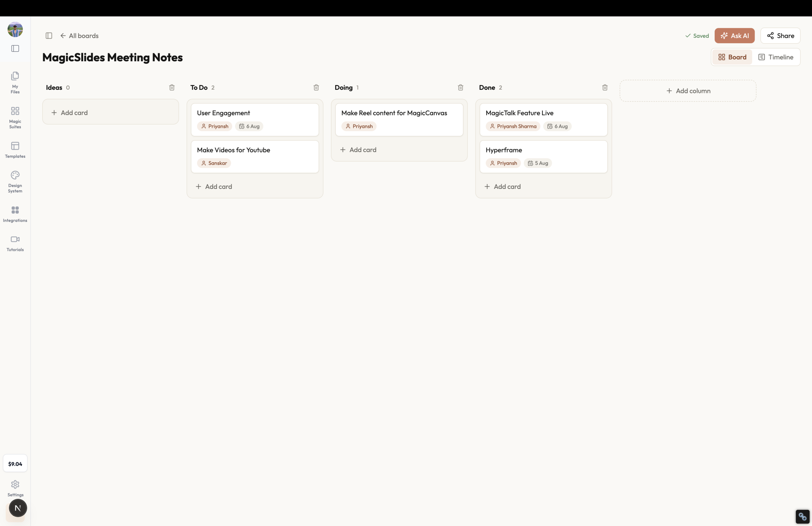Screen dimensions: 812x526
Task: Click the Saved status indicator
Action: tap(697, 36)
